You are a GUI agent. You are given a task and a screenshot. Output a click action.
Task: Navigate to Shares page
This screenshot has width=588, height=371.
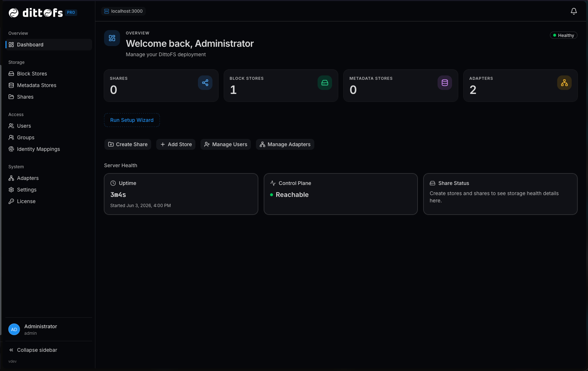49,97
